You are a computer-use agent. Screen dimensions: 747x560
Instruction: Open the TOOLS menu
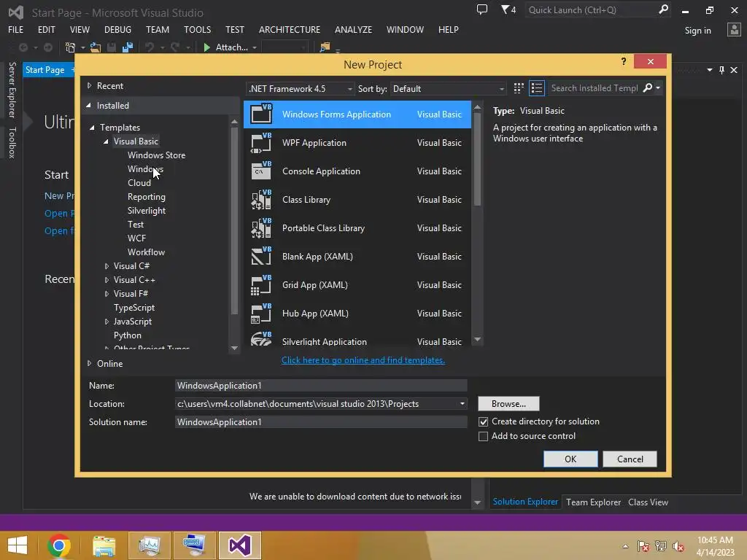pos(197,29)
